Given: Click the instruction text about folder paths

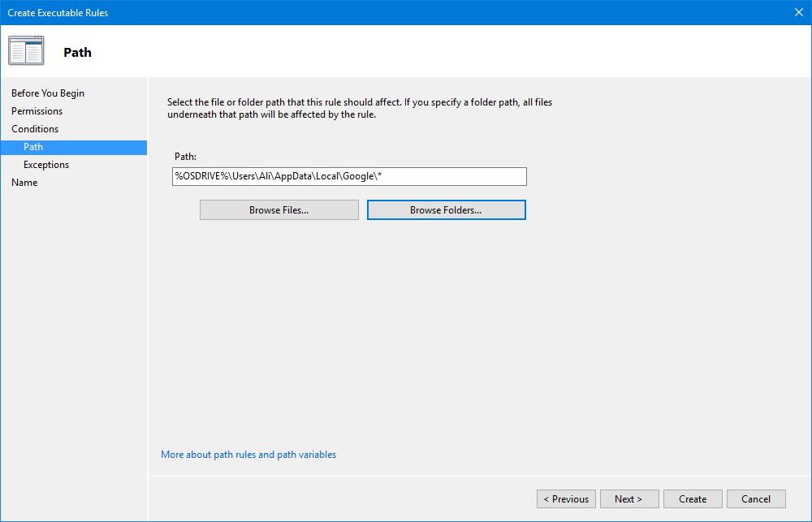Looking at the screenshot, I should [x=360, y=109].
